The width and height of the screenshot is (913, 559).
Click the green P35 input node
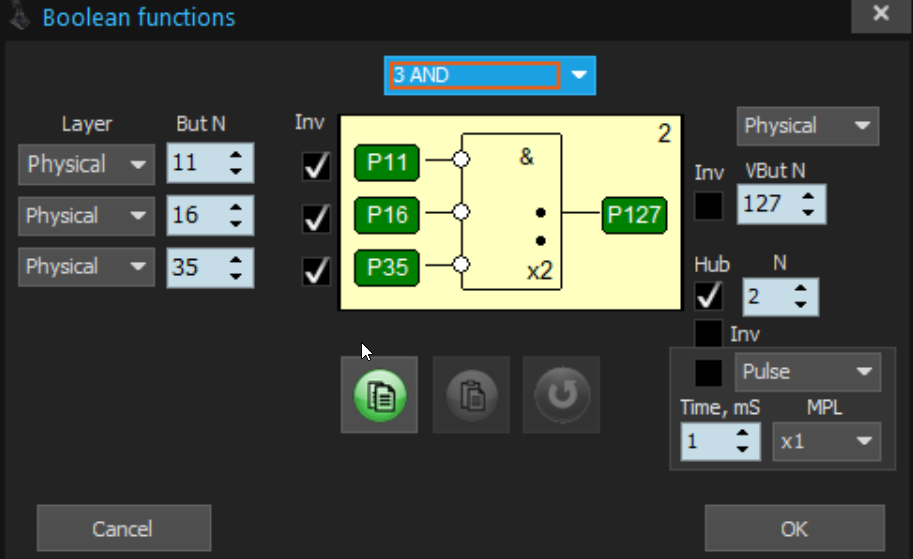pos(386,267)
